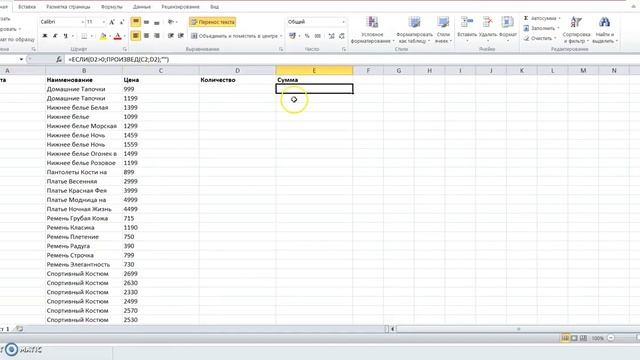Decrease font size with the small A icon

click(122, 22)
